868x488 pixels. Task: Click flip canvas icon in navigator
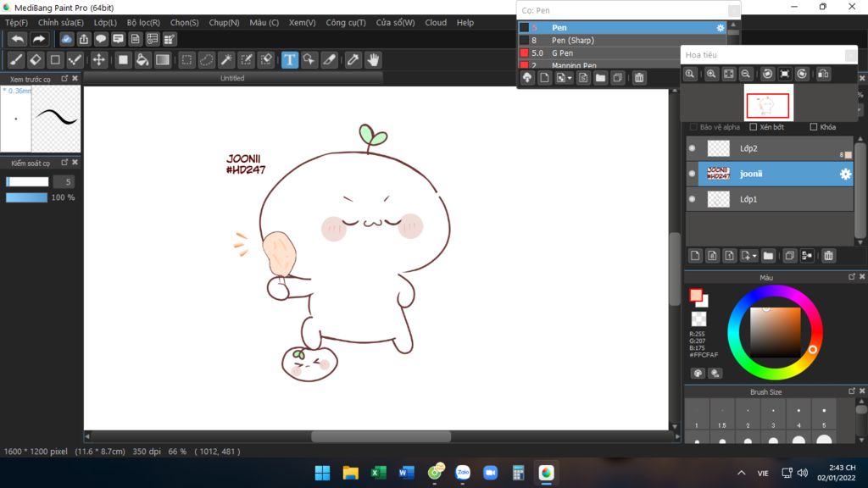tap(823, 74)
